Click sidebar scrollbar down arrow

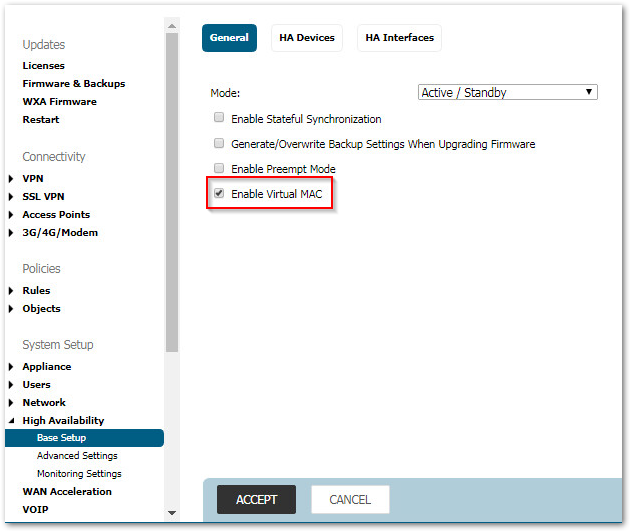point(172,512)
